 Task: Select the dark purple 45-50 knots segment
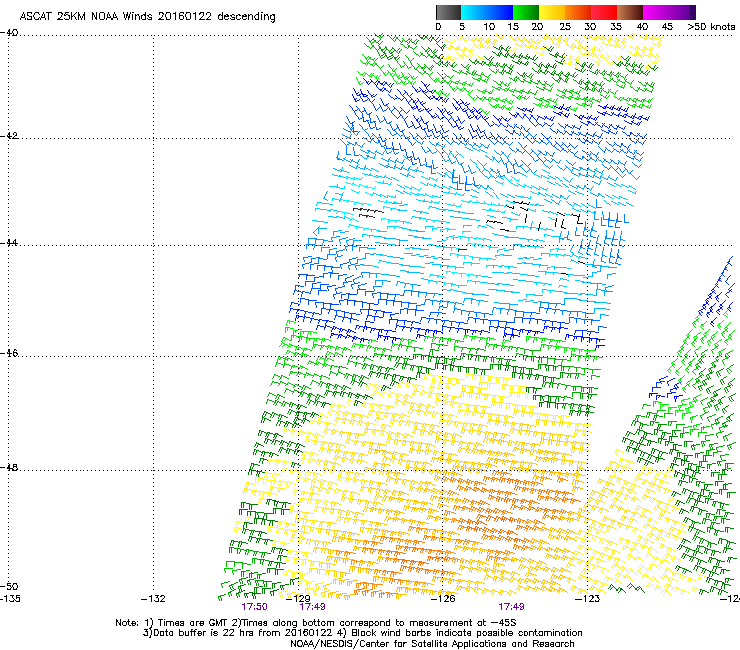tap(682, 12)
